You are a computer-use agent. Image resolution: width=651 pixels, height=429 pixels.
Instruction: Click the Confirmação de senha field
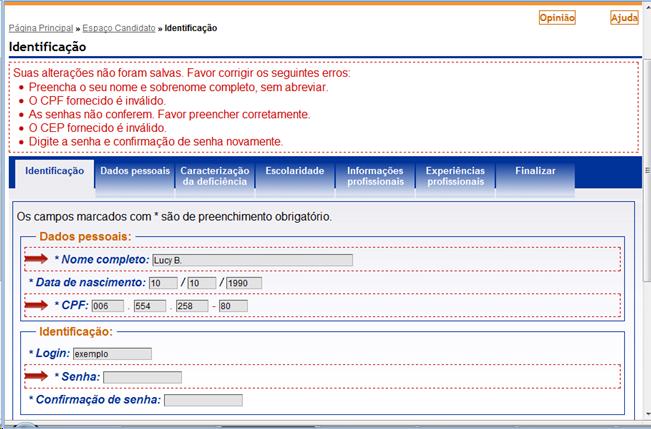coord(203,400)
